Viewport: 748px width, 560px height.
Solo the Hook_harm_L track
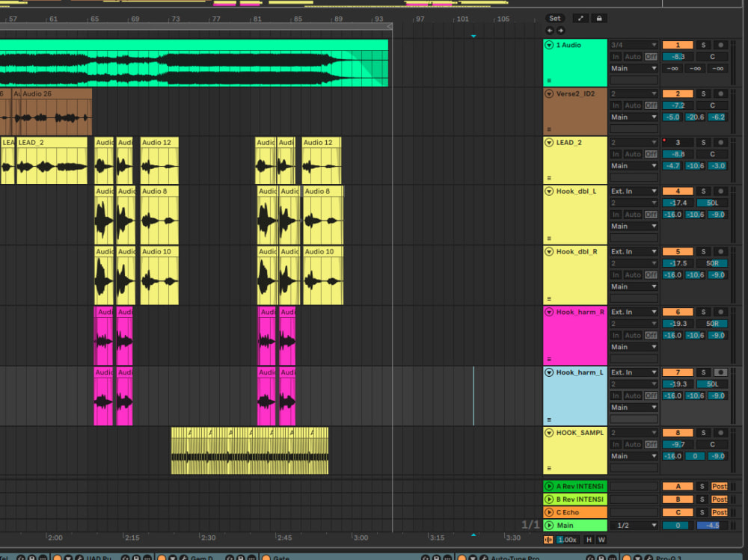tap(703, 372)
